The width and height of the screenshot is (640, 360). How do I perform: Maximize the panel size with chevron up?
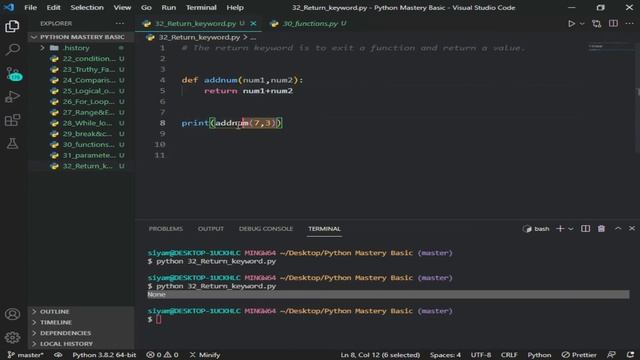point(618,229)
